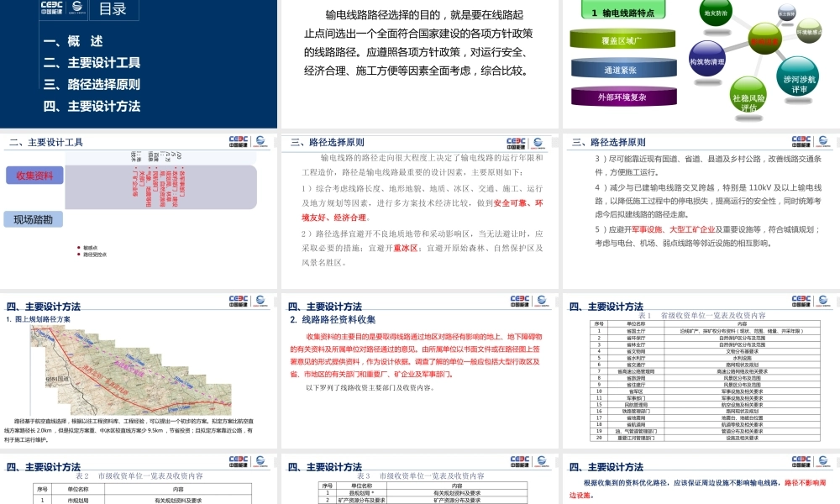Expand the 现场踏勘 section label
840x504 pixels.
[x=34, y=218]
